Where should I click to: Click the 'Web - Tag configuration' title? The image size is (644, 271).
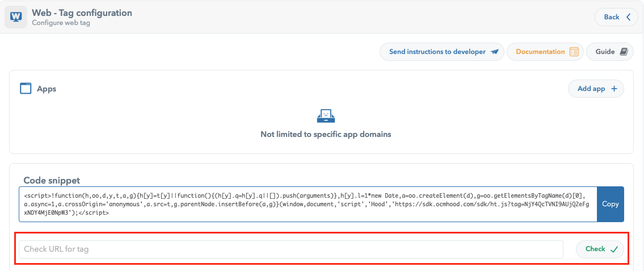pyautogui.click(x=82, y=12)
